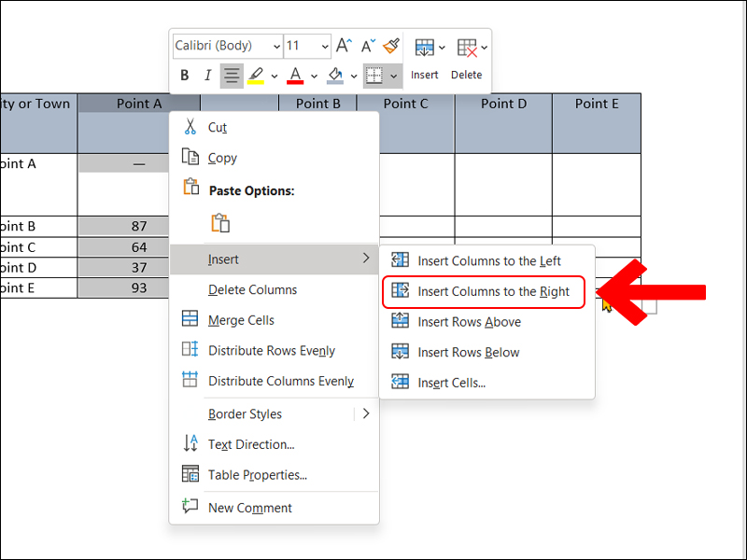Toggle italic formatting in mini toolbar
This screenshot has width=747, height=560.
pos(207,76)
